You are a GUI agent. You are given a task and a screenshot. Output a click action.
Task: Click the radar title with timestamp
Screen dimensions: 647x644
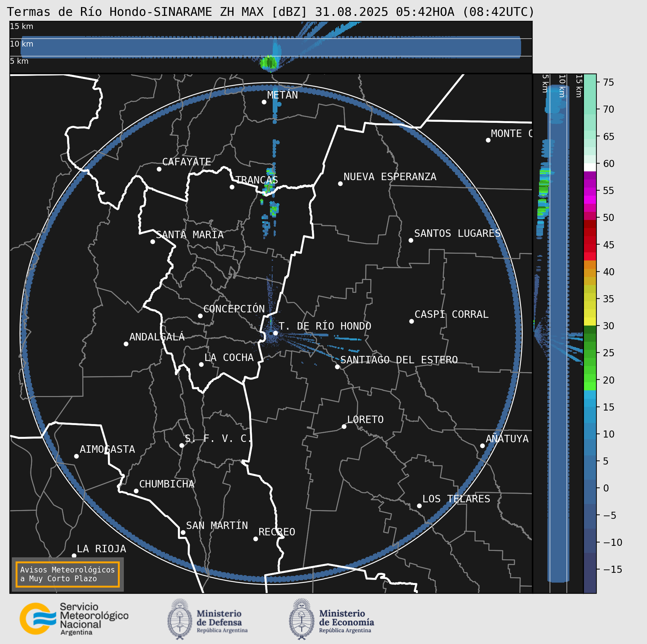point(270,12)
